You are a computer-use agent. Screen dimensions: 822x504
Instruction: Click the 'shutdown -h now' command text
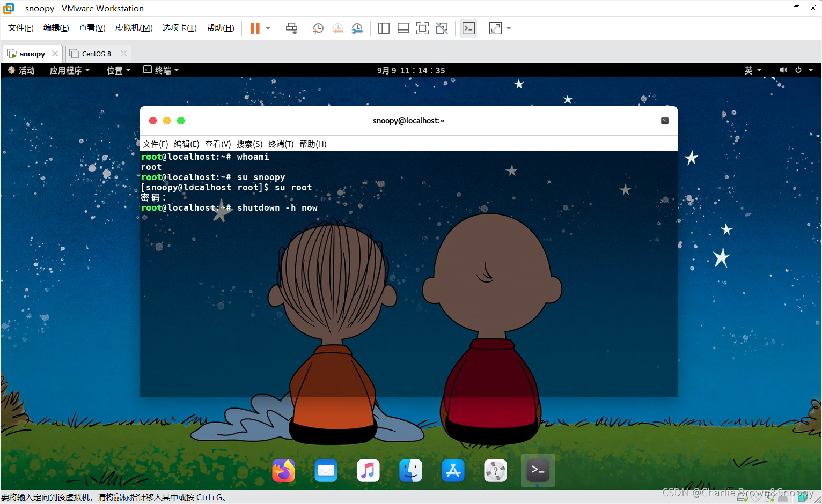[277, 208]
